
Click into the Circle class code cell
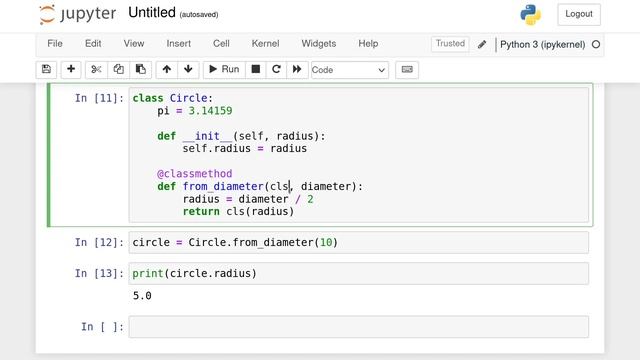click(359, 155)
